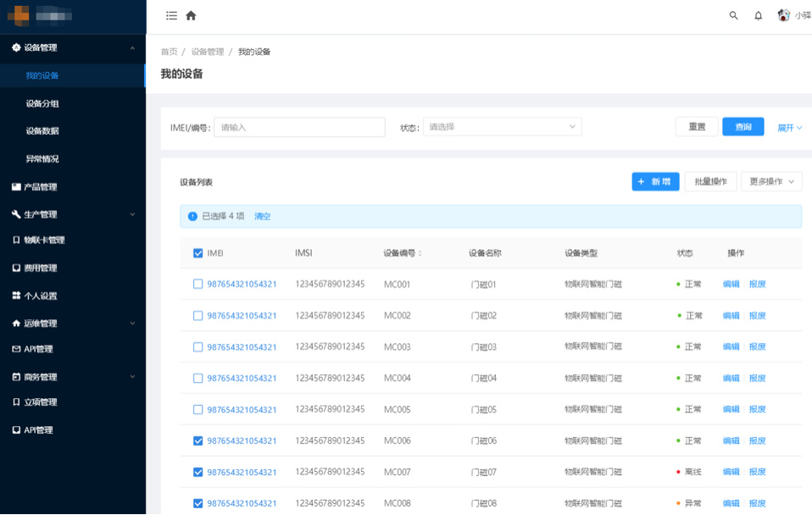Open notifications bell icon
The height and width of the screenshot is (515, 812).
[x=759, y=15]
